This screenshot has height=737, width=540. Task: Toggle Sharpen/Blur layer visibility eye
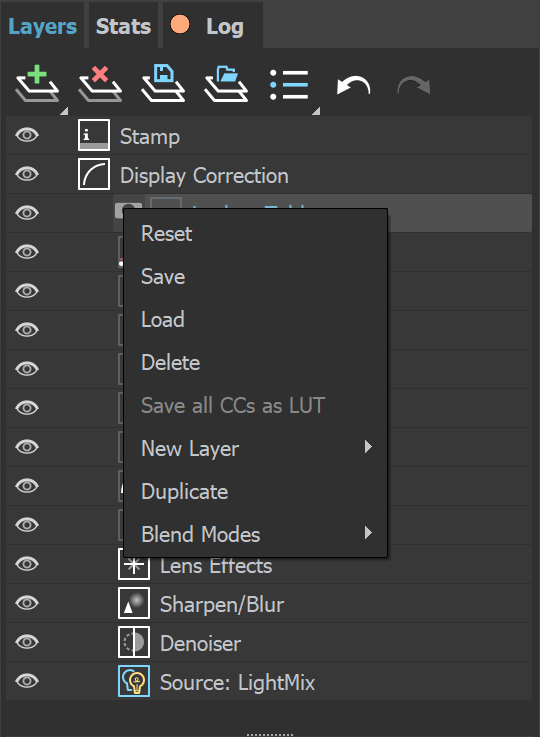tap(27, 603)
